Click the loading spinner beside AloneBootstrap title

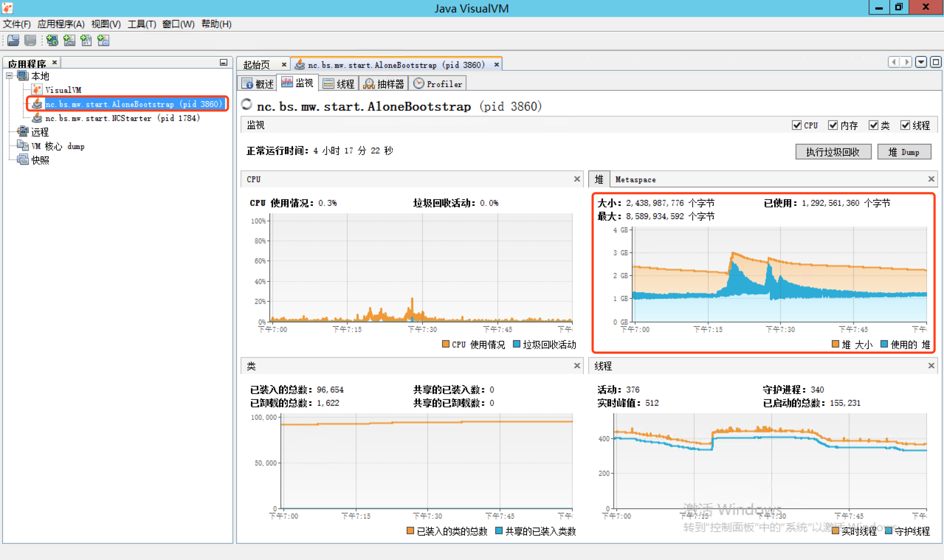(x=247, y=104)
